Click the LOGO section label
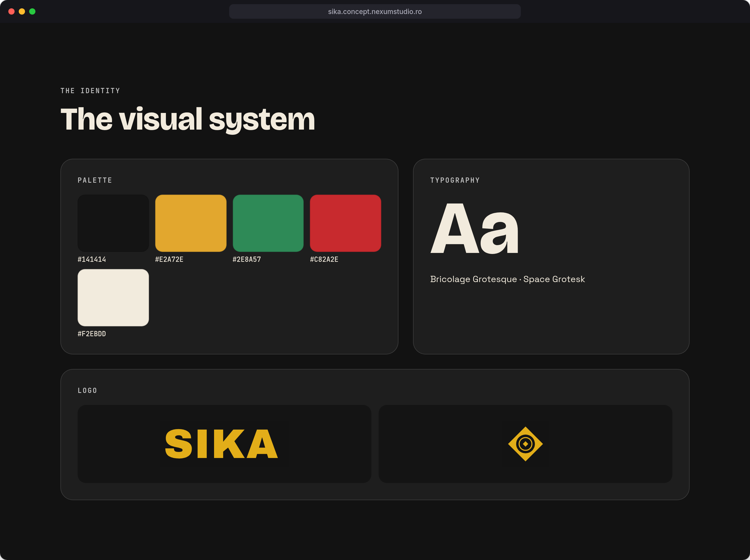 click(87, 390)
